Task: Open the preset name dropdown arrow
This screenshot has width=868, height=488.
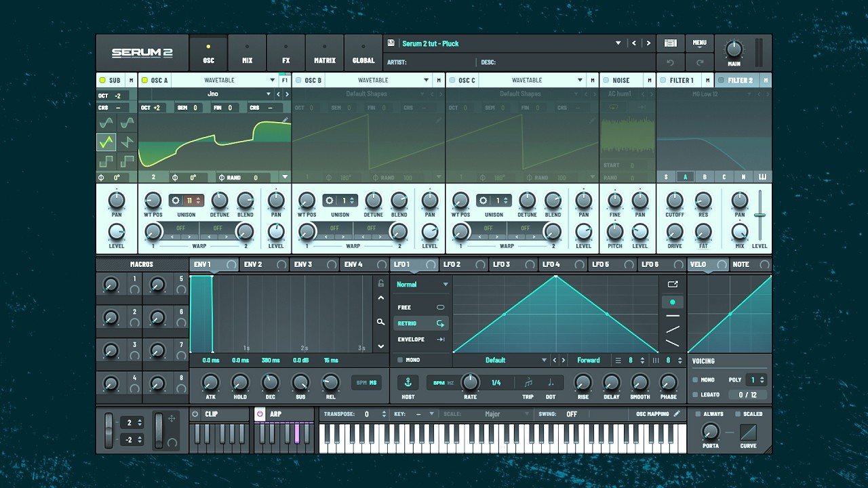Action: click(618, 43)
